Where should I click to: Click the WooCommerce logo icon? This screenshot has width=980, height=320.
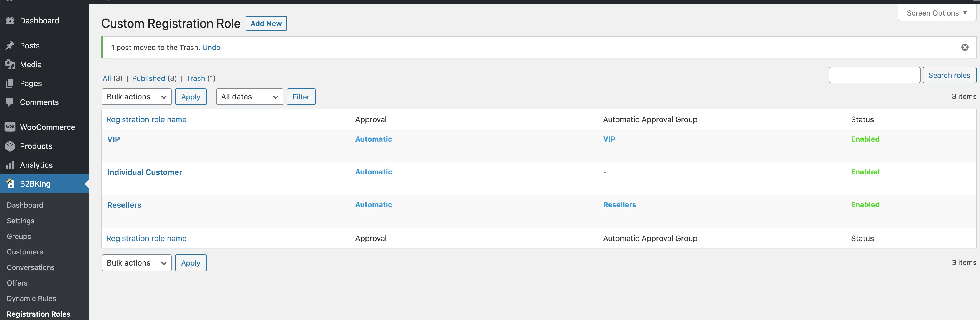coord(10,127)
